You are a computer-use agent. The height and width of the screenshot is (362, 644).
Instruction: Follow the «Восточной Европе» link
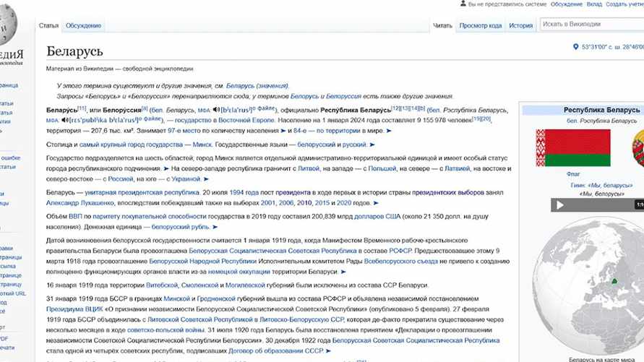(x=246, y=120)
